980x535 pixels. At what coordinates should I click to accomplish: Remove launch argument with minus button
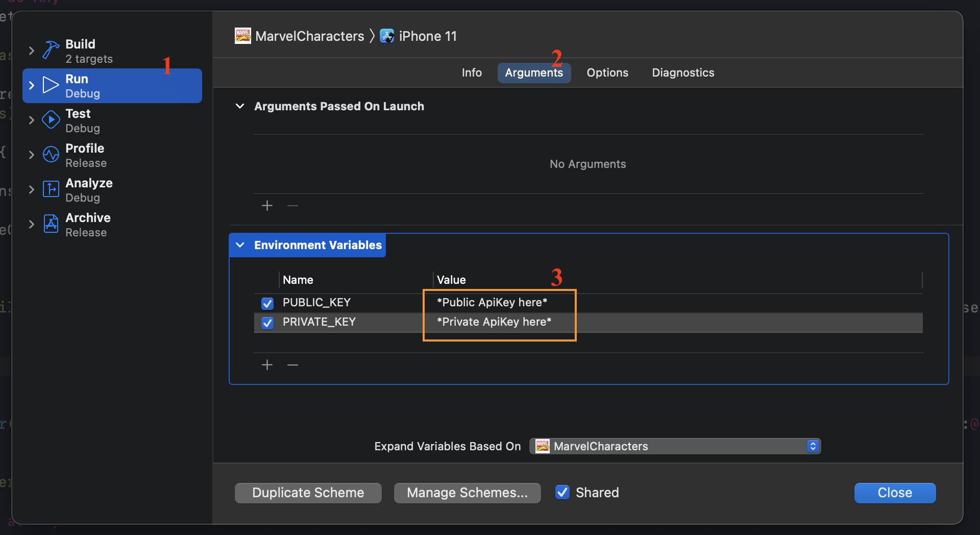[292, 206]
